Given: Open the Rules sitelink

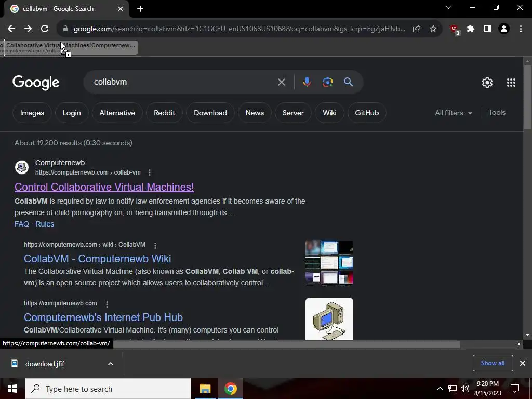Looking at the screenshot, I should click(45, 224).
